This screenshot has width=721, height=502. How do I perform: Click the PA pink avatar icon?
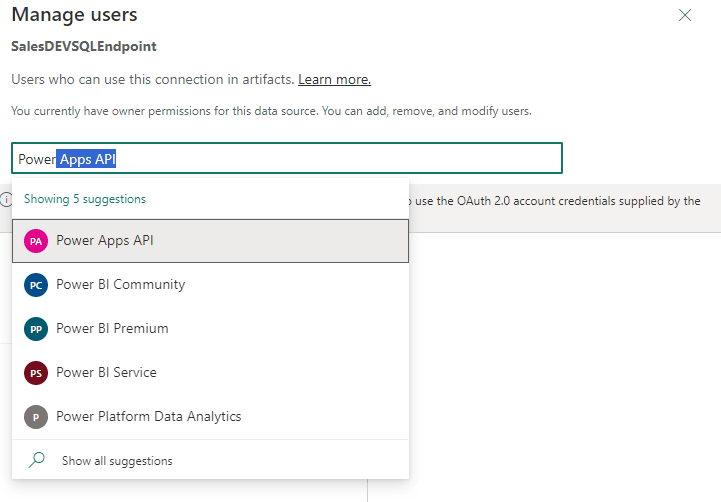[x=36, y=241]
